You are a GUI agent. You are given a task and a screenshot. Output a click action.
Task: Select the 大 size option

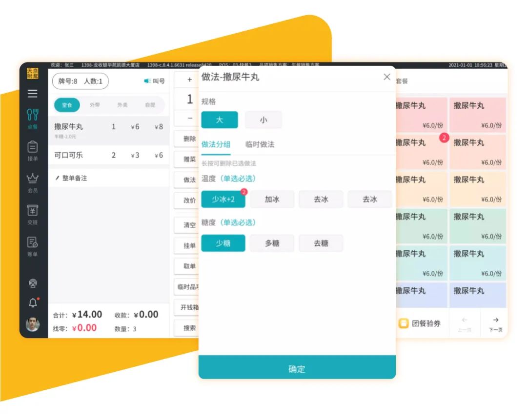[x=219, y=120]
